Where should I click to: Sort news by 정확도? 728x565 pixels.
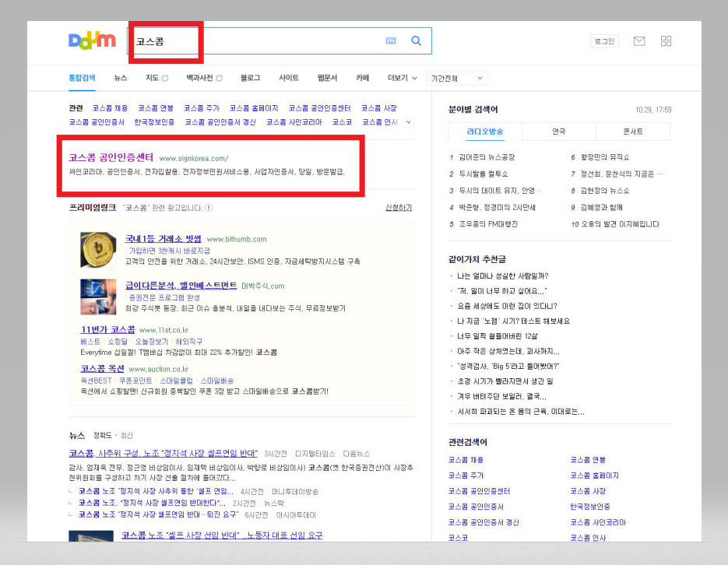click(102, 435)
